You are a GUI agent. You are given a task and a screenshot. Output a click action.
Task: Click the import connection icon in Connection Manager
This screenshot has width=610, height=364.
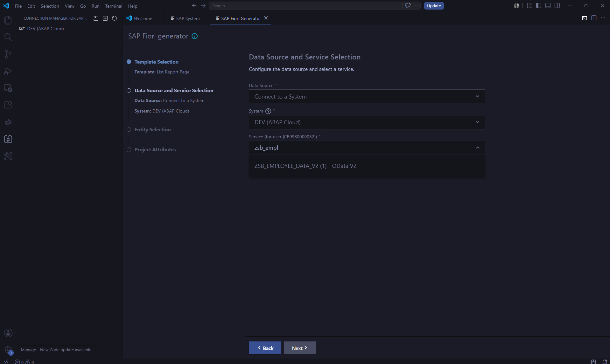[x=96, y=18]
